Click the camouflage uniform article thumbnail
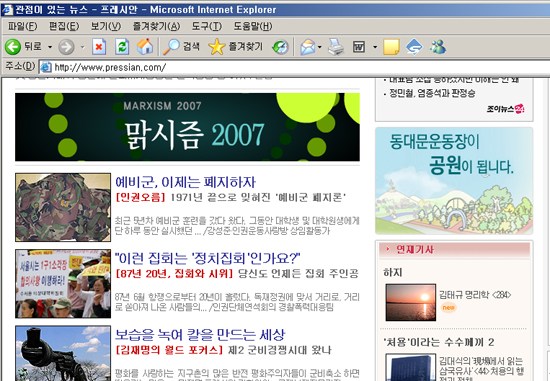Image resolution: width=550 pixels, height=381 pixels. click(x=63, y=207)
